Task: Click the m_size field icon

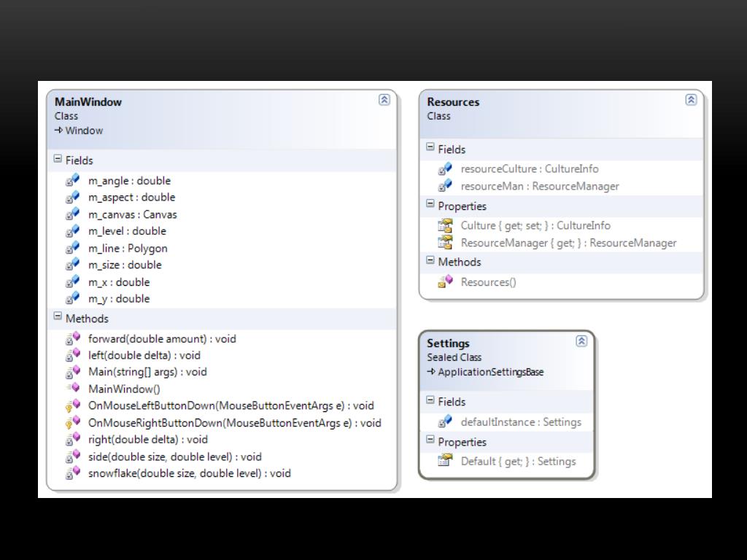Action: pos(72,264)
